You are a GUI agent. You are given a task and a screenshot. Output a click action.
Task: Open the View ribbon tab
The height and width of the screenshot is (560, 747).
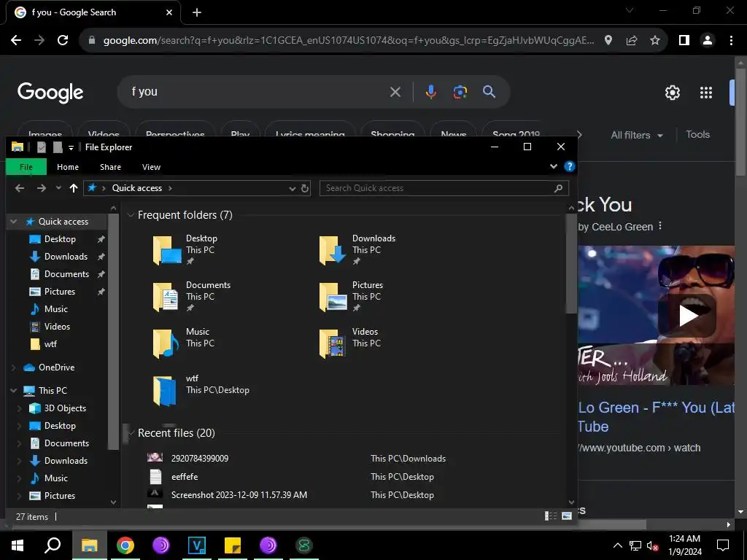151,167
